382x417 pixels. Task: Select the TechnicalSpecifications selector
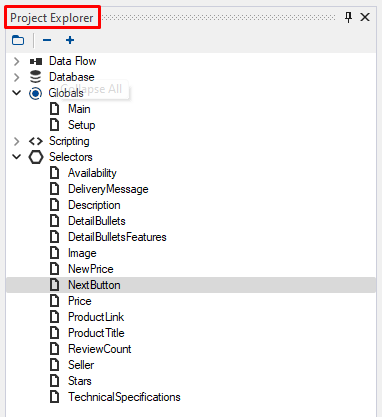tap(124, 397)
